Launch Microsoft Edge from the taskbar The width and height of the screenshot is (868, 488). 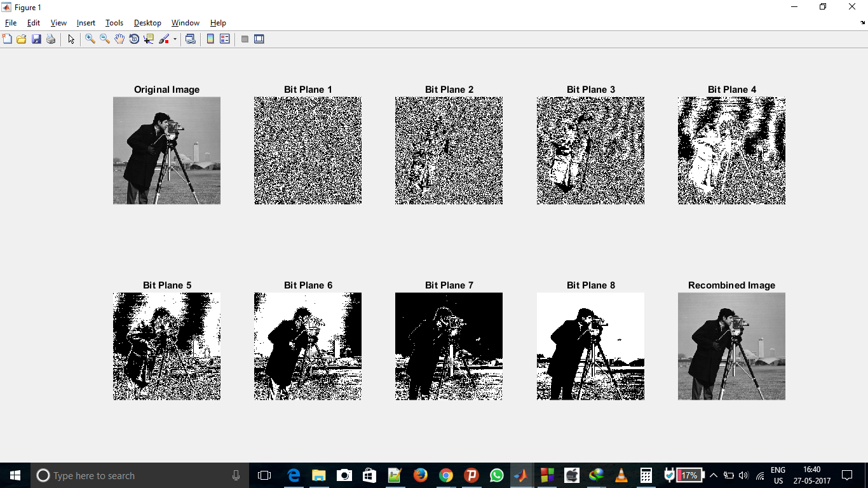click(x=294, y=475)
